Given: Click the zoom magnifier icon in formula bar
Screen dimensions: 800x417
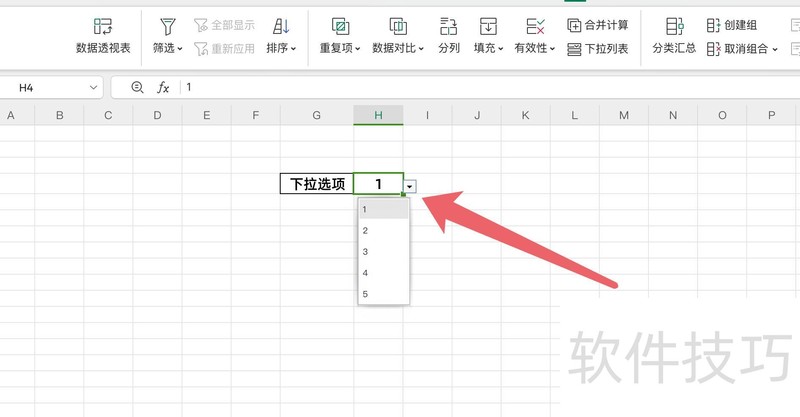Looking at the screenshot, I should [137, 87].
